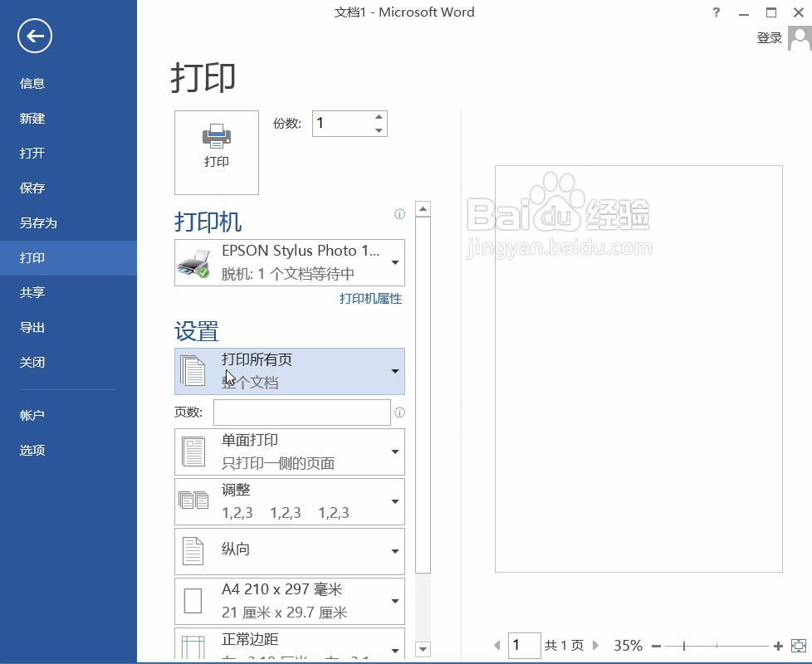This screenshot has width=812, height=664.
Task: Zoom in with the plus button
Action: (778, 646)
